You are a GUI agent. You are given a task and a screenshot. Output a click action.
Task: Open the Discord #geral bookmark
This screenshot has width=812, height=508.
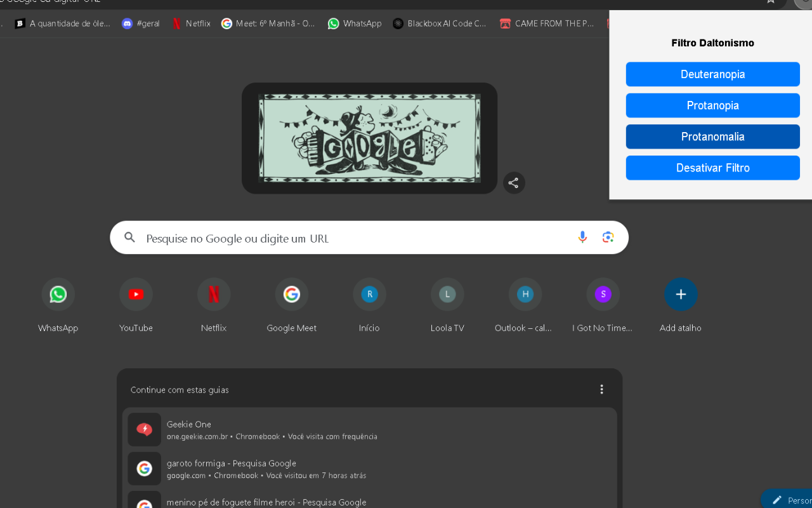coord(141,23)
